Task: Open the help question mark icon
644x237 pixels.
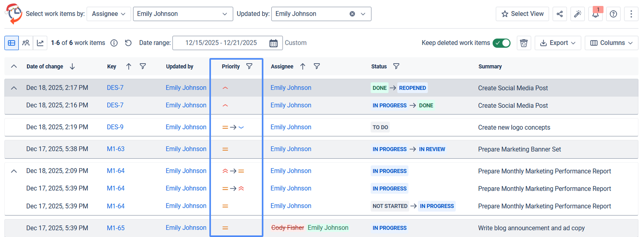Action: click(x=613, y=14)
